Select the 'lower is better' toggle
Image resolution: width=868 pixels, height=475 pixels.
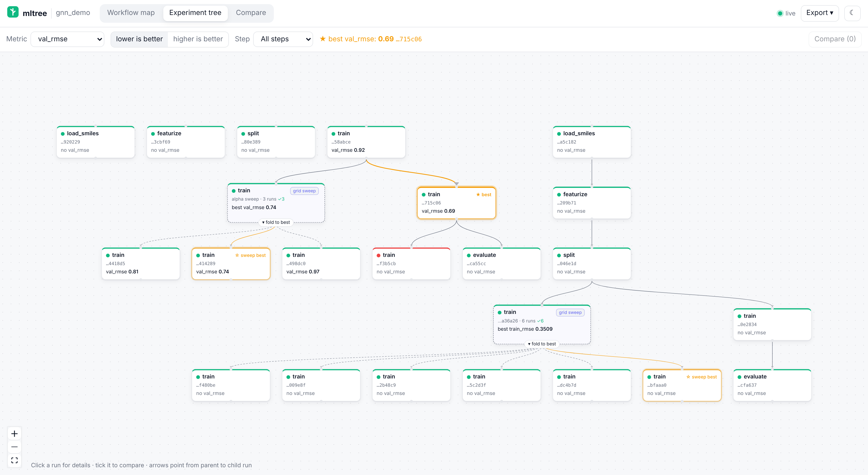pos(139,39)
